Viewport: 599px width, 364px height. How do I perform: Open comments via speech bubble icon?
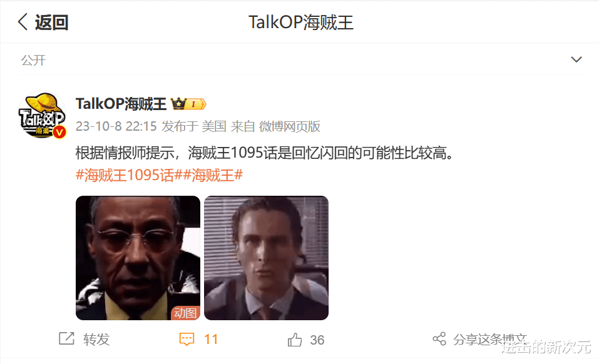(x=187, y=339)
